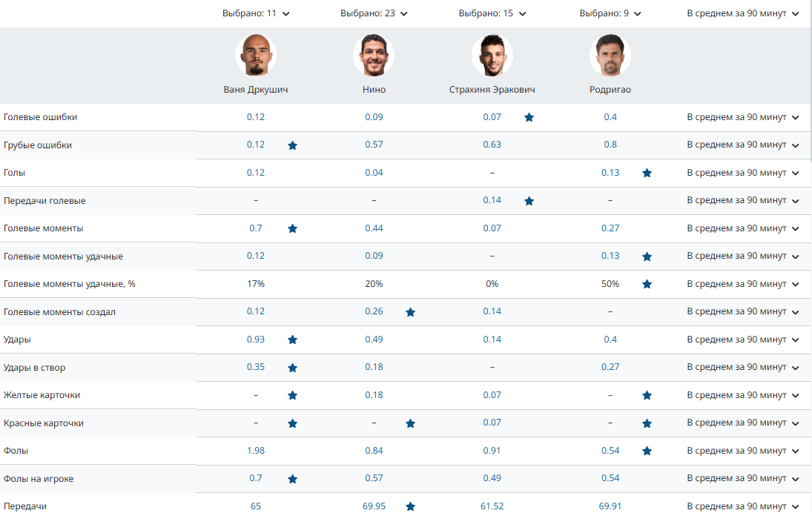Screen dimensions: 812x513
Task: Open 'В среднем за 90 минут' dropdown in header
Action: pos(742,13)
